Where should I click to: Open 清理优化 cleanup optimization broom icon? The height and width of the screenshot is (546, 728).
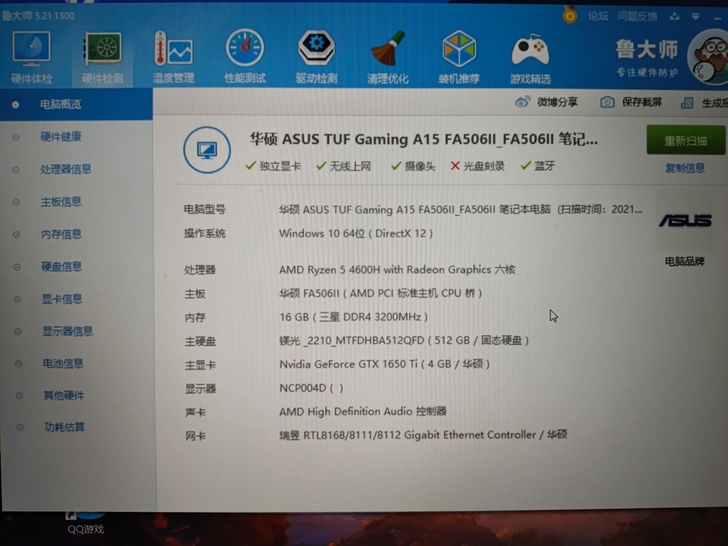pyautogui.click(x=388, y=58)
